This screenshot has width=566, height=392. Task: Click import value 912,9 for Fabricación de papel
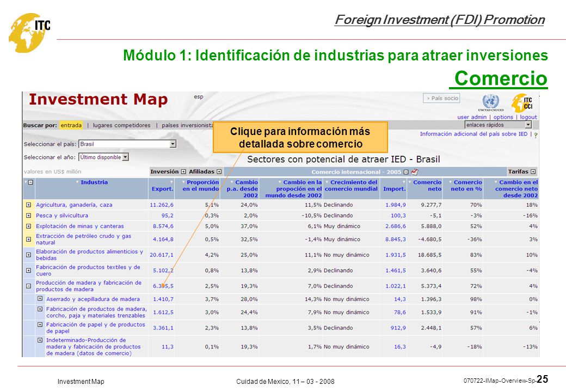pyautogui.click(x=398, y=328)
